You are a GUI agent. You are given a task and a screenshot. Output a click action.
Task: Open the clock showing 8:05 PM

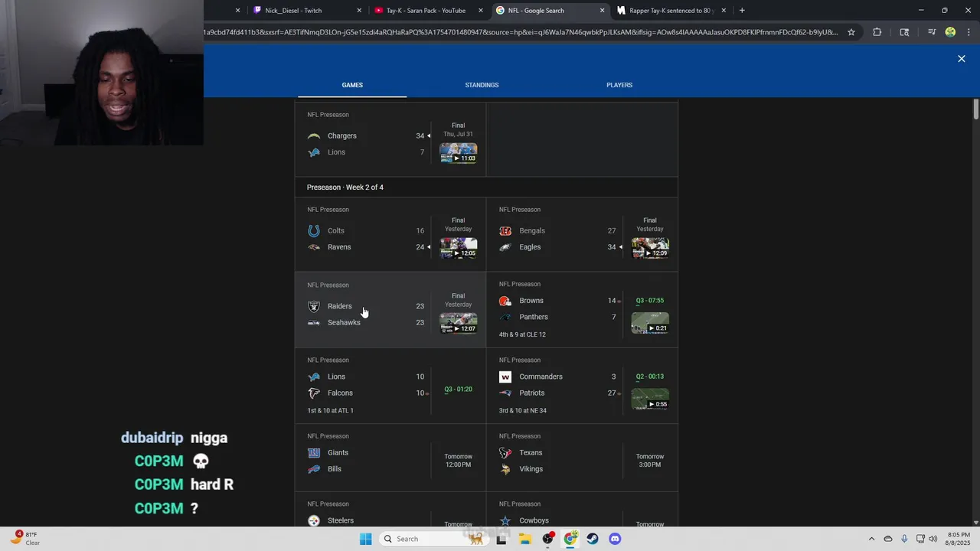pos(959,539)
